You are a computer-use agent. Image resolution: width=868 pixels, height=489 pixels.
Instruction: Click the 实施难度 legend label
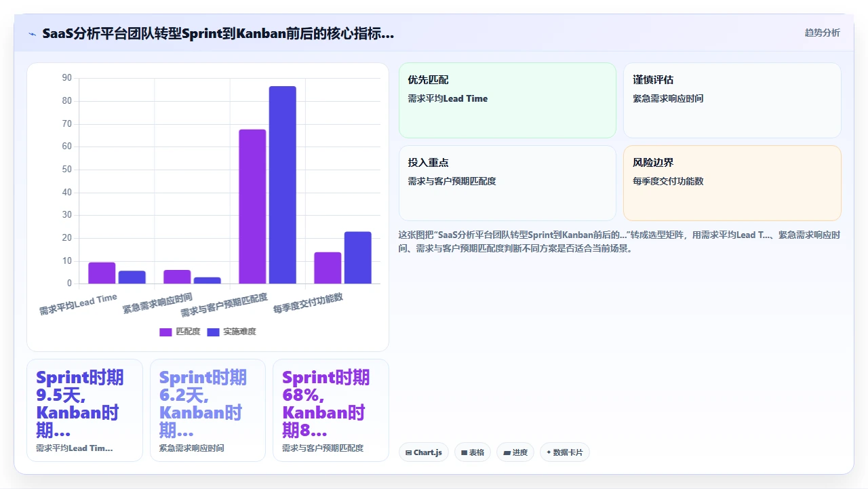(239, 332)
